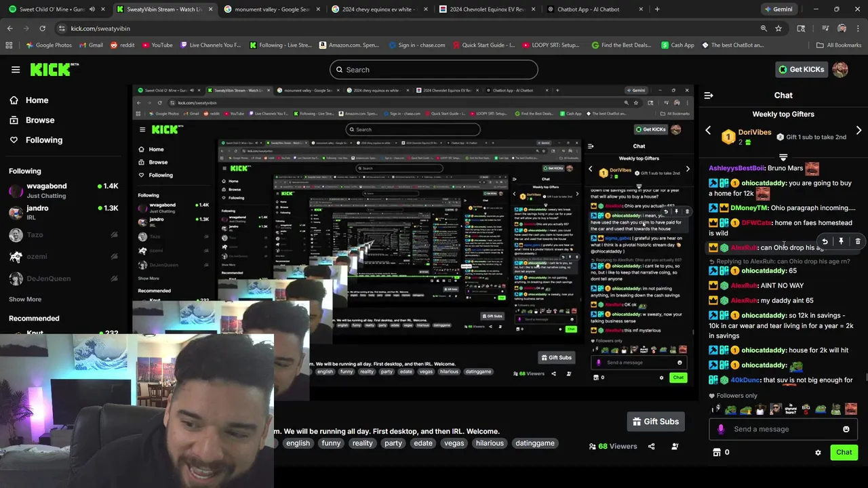
Task: Click the purple microphone icon in chat
Action: tap(721, 429)
